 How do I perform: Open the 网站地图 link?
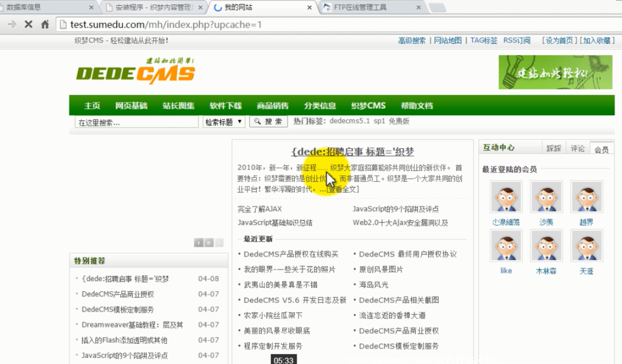tap(447, 40)
